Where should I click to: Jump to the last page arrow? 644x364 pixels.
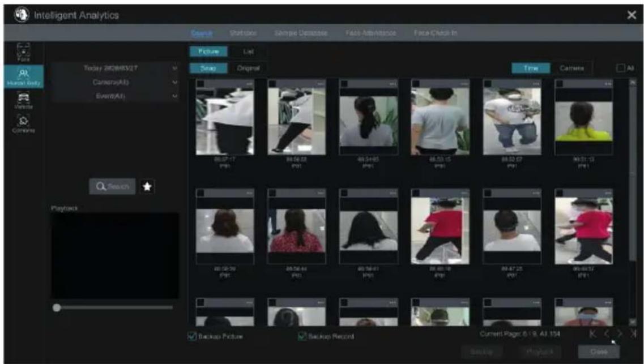(x=634, y=334)
